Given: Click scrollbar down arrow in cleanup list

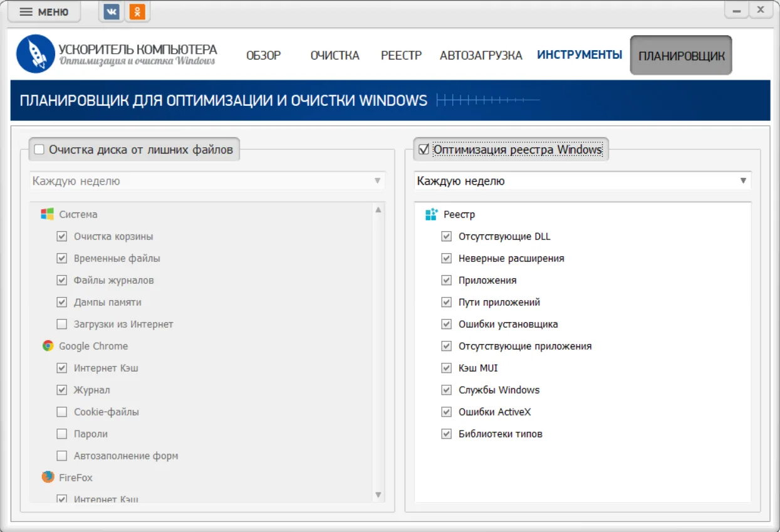Looking at the screenshot, I should 378,494.
